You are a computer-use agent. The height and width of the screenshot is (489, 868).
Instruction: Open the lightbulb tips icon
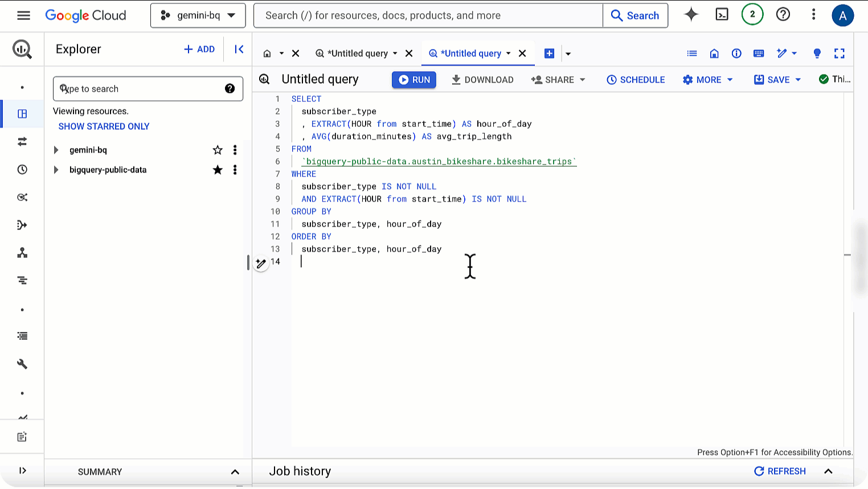817,54
